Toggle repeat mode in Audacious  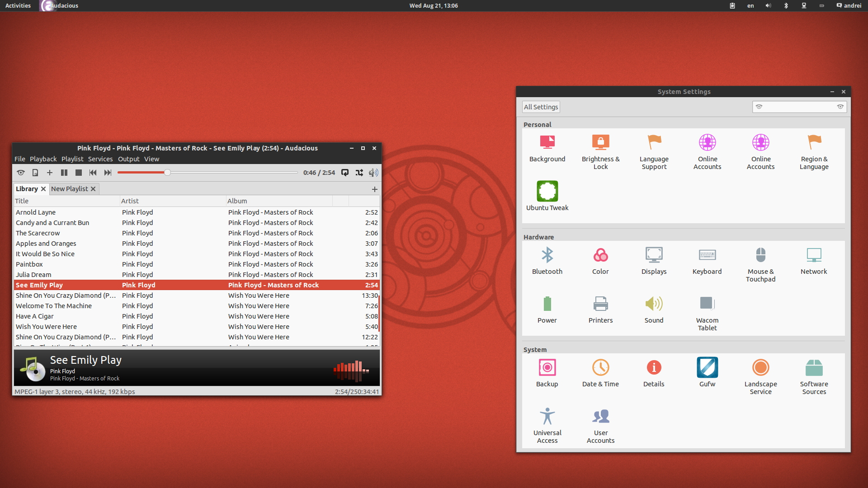[x=345, y=173]
